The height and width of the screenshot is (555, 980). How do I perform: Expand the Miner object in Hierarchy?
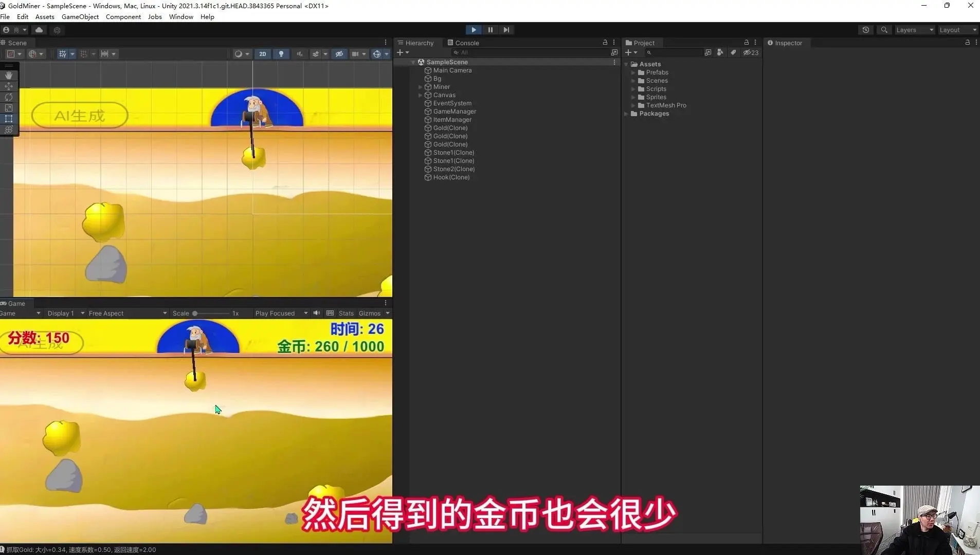click(421, 87)
